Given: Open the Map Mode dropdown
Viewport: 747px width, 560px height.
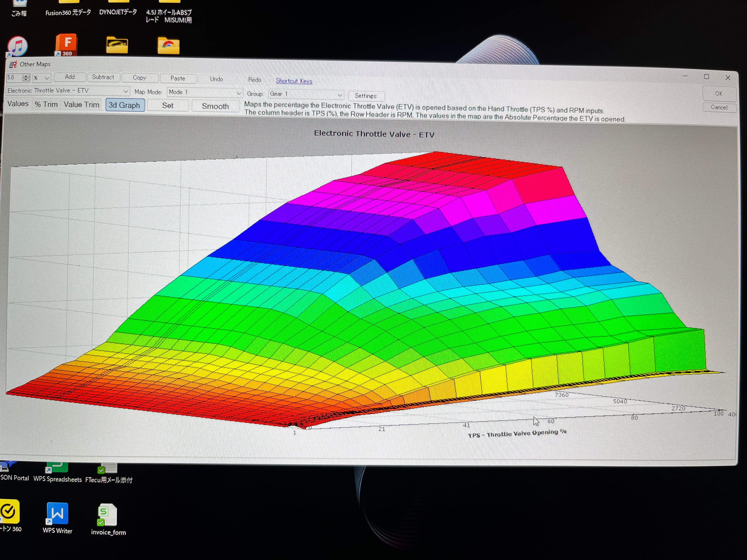Looking at the screenshot, I should (x=238, y=93).
